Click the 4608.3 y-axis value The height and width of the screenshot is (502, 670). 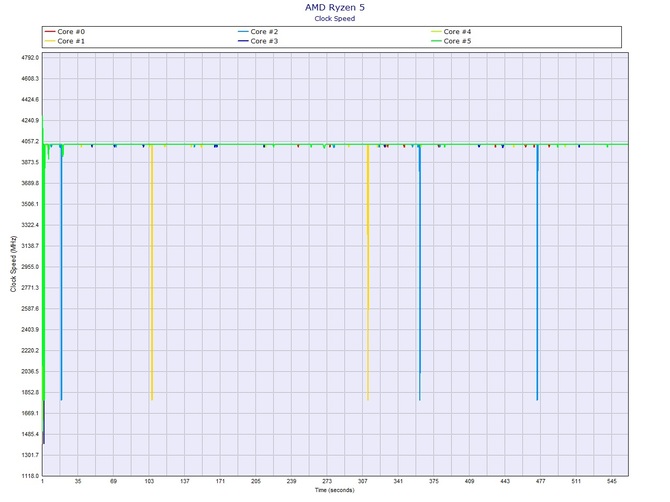click(x=30, y=79)
